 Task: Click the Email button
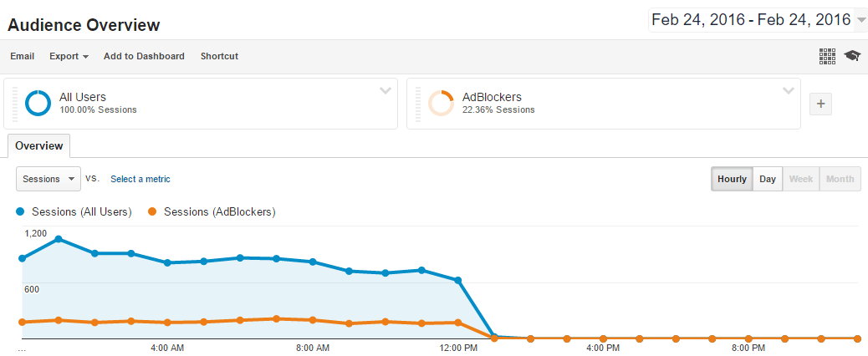point(22,56)
